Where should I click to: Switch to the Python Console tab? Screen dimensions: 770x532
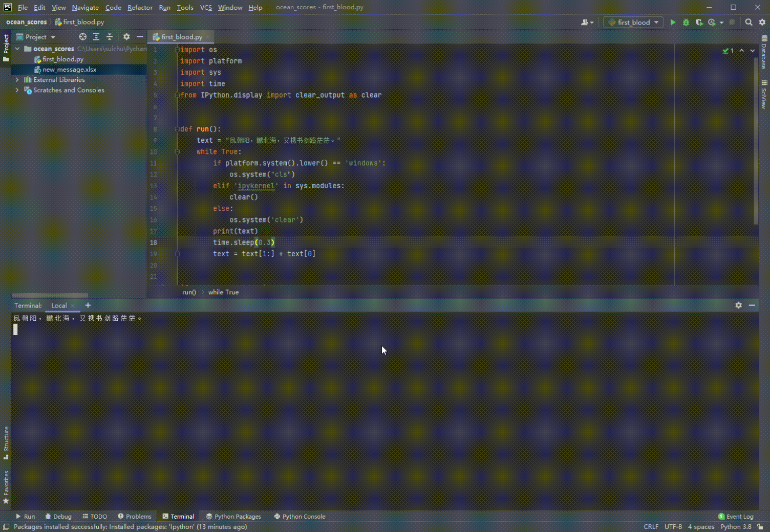(300, 516)
